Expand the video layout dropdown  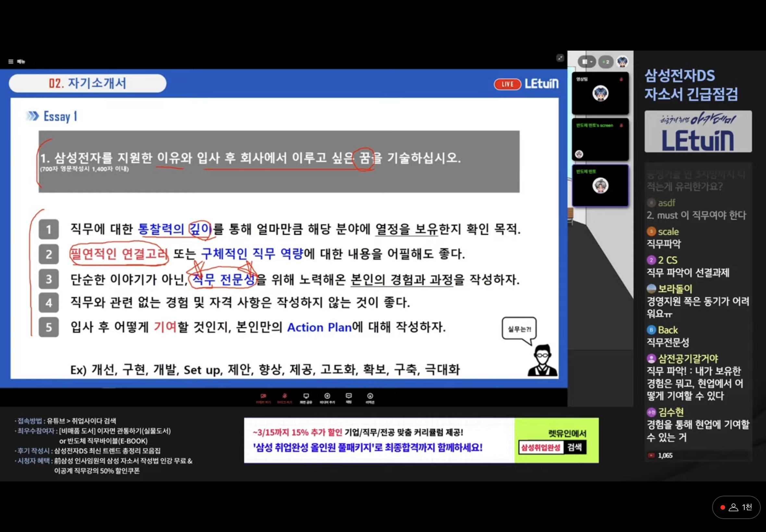(587, 62)
